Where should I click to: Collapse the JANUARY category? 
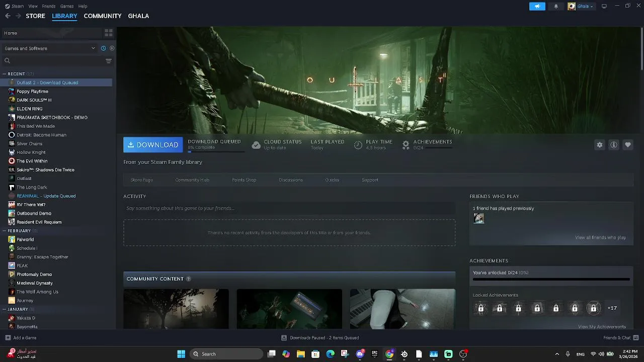[5, 309]
